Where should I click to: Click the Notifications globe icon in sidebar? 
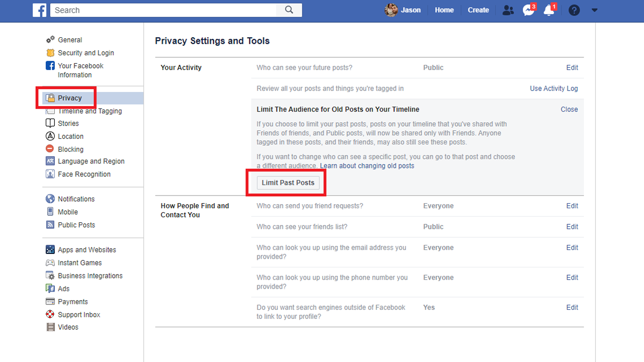click(x=50, y=199)
